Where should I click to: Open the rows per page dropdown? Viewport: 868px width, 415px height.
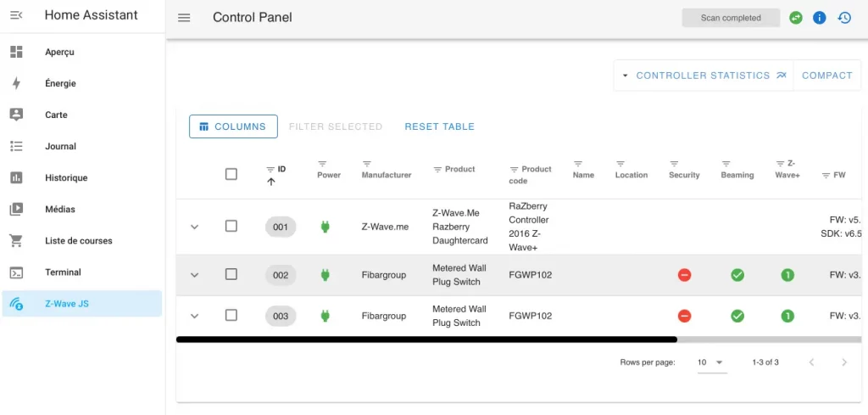pyautogui.click(x=711, y=362)
